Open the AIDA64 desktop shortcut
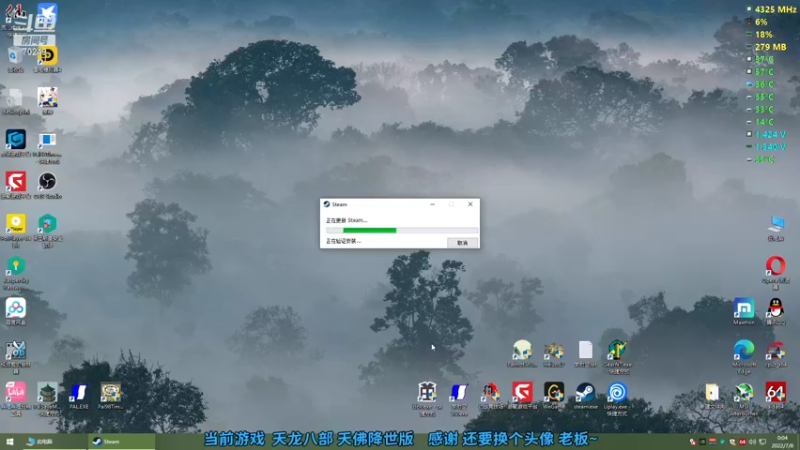The height and width of the screenshot is (450, 800). 776,395
